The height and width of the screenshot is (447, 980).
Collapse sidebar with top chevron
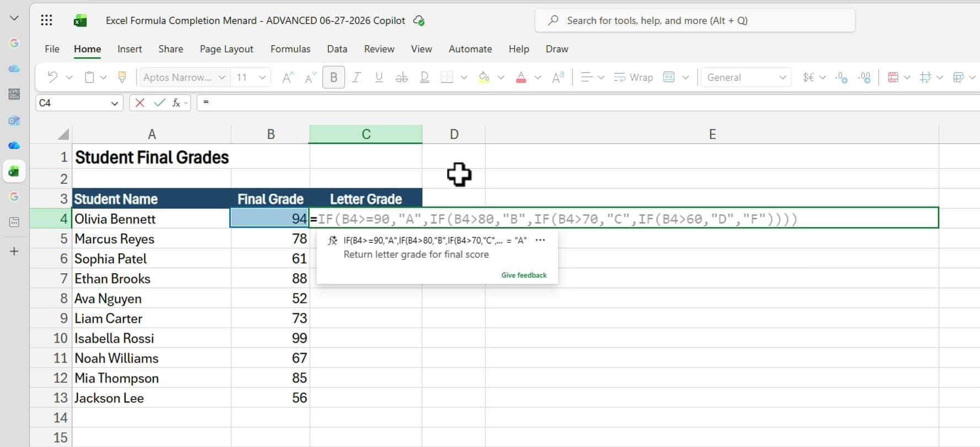coord(14,18)
